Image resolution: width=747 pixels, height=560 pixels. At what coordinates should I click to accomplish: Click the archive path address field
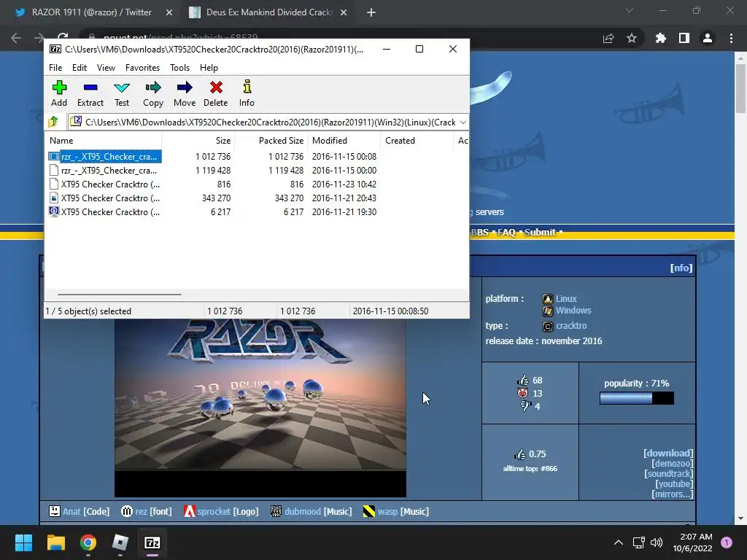(268, 122)
